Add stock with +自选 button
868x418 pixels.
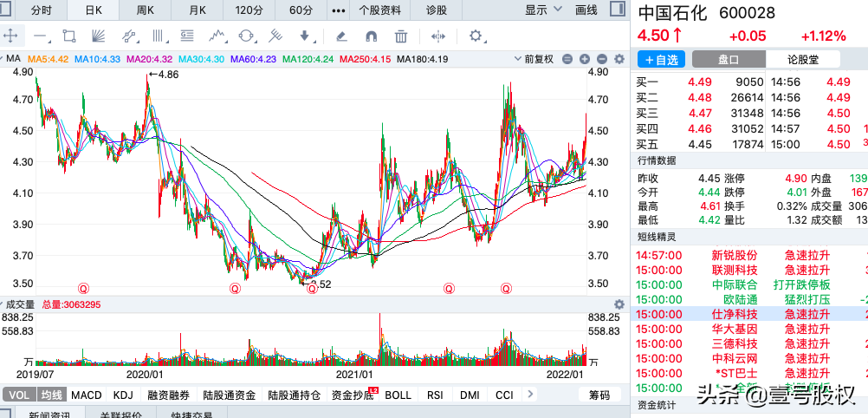pos(661,60)
